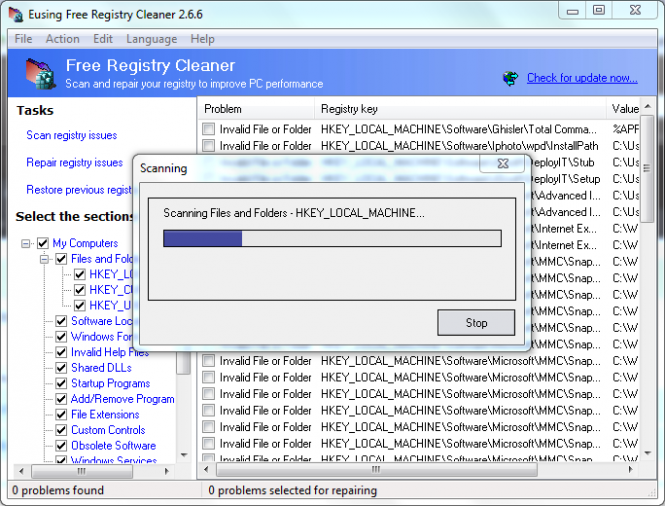This screenshot has height=506, width=665.
Task: Select the Ghisler\Total Comma... registry key text
Action: point(458,129)
